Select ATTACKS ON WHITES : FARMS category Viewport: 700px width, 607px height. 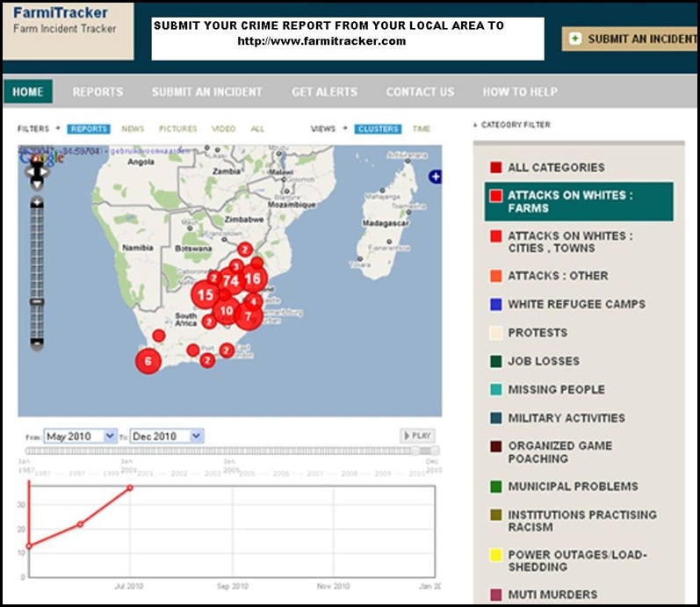point(579,201)
